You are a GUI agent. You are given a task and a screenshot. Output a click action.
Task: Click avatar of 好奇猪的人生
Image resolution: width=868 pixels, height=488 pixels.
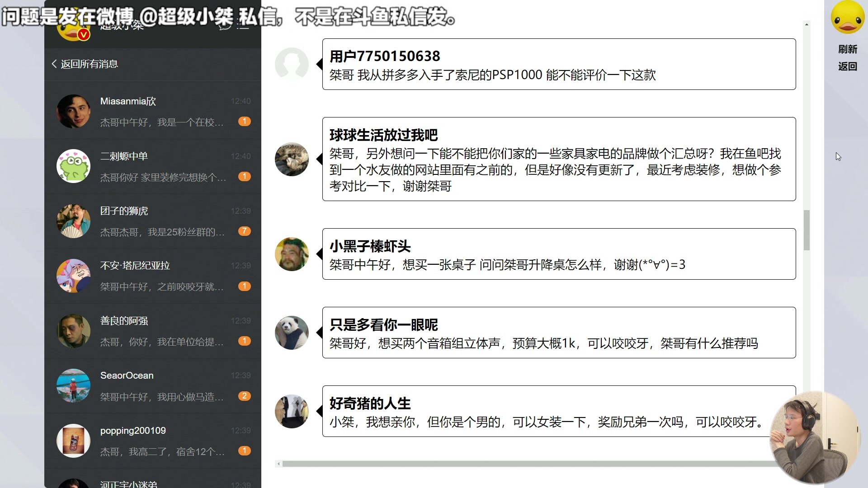click(292, 411)
